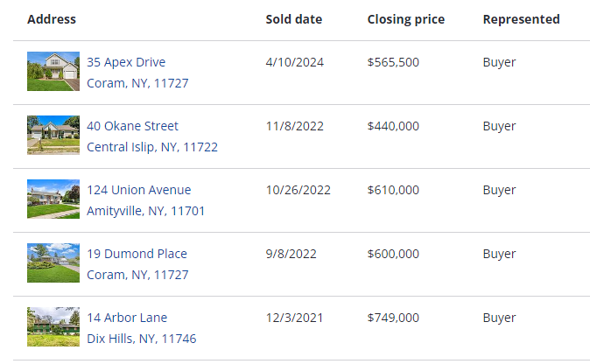Open the 19 Dumond Place property photo

click(x=53, y=262)
